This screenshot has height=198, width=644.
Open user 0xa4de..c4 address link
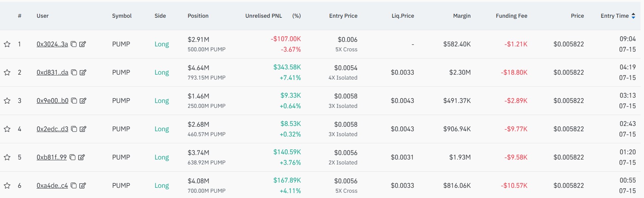(x=52, y=186)
